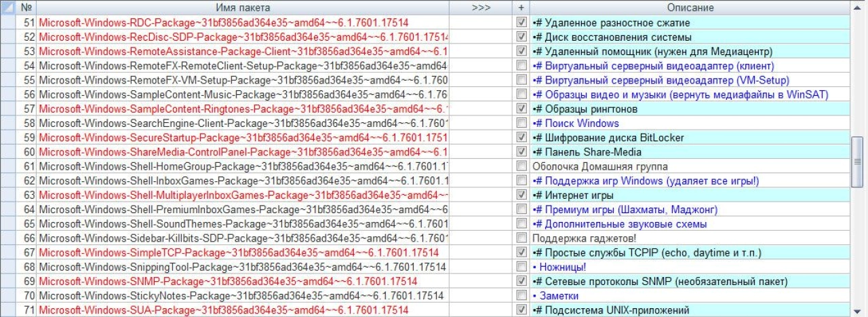The height and width of the screenshot is (317, 868).
Task: Check the Shell-HomeGroup-Package checkbox
Action: coord(521,166)
